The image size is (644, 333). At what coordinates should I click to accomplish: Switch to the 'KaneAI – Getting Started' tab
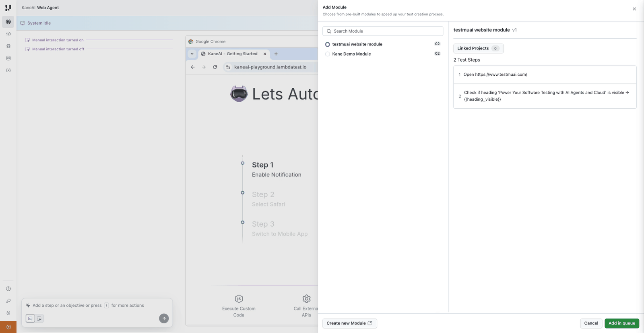[233, 54]
